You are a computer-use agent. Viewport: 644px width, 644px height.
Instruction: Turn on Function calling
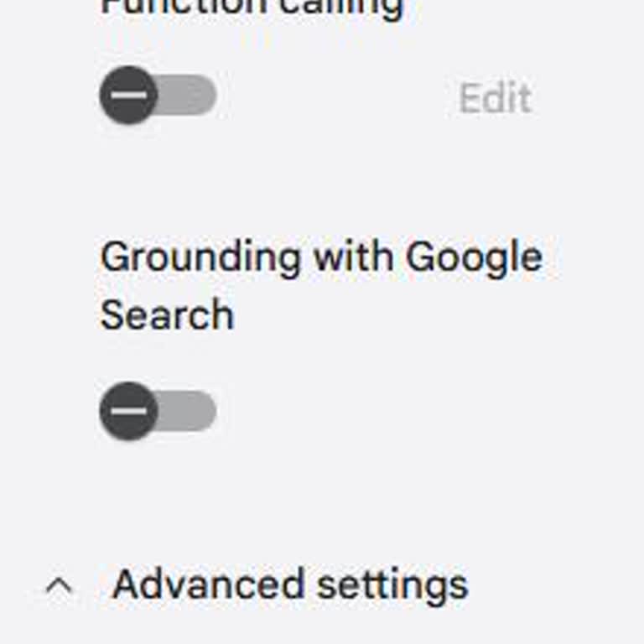(x=158, y=96)
